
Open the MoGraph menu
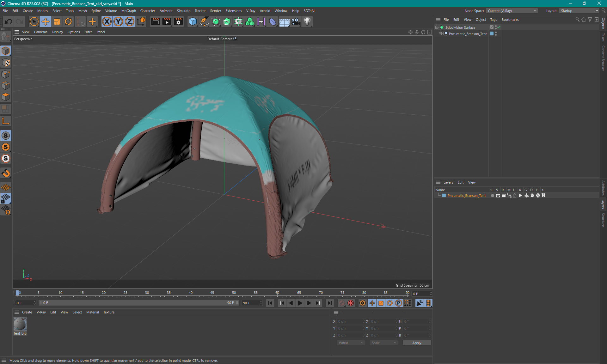tap(128, 11)
